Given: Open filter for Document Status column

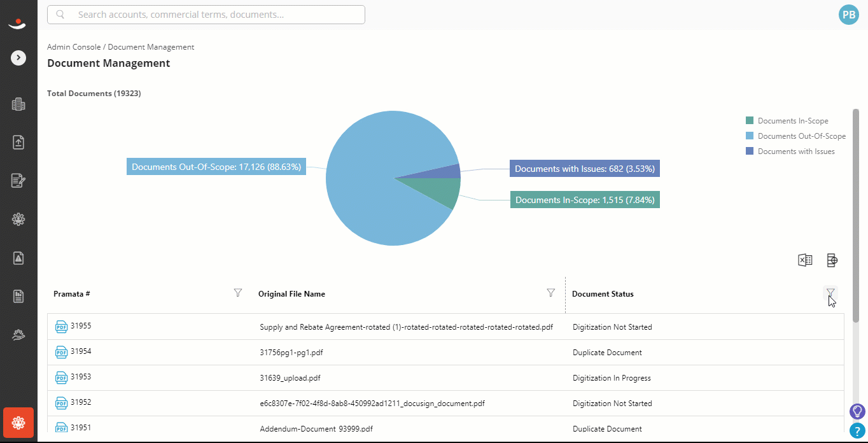Looking at the screenshot, I should pos(830,293).
